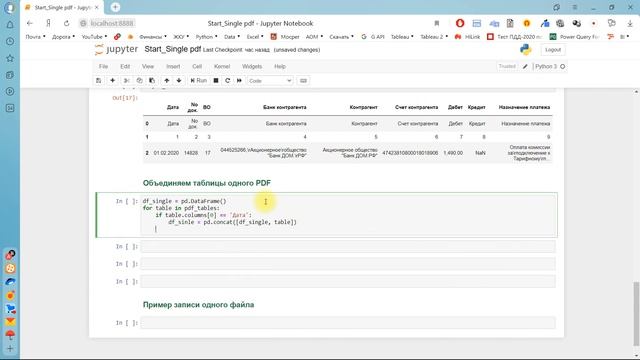Click the notebook title Start_Single pdf

point(173,49)
